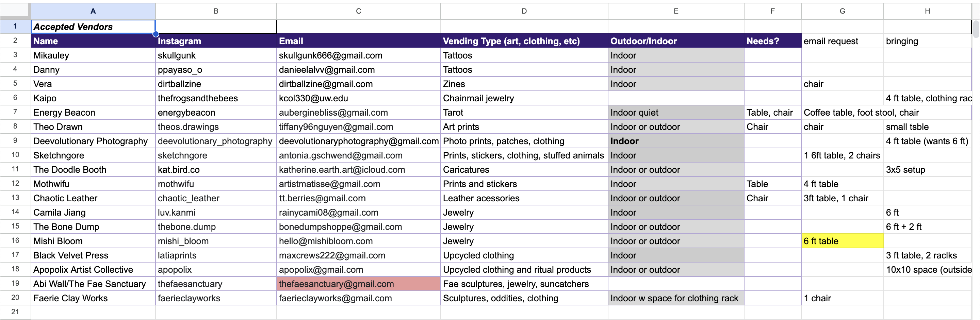Select 'Prints and stickers' cell
The height and width of the screenshot is (320, 980).
(524, 184)
